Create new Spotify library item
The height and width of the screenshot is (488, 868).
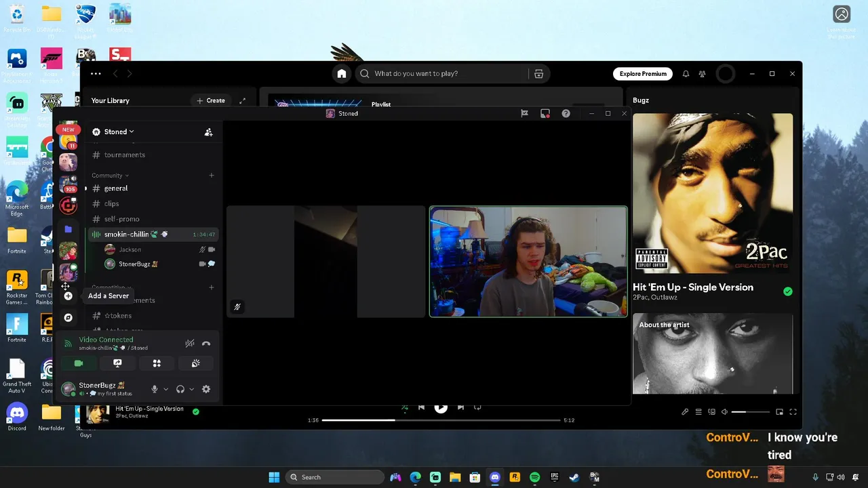[211, 100]
